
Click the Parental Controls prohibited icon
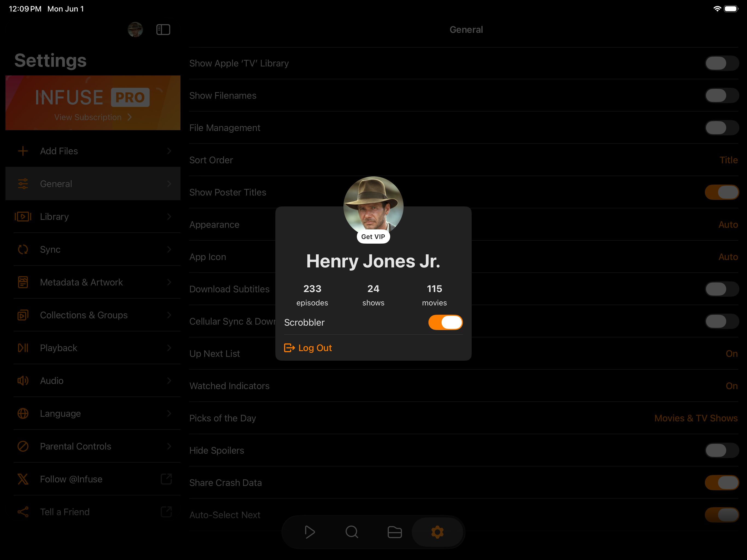[x=23, y=446]
